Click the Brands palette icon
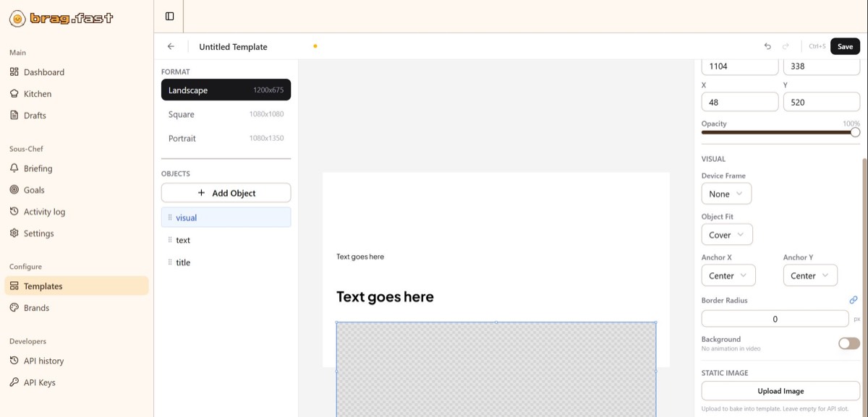 click(x=14, y=308)
